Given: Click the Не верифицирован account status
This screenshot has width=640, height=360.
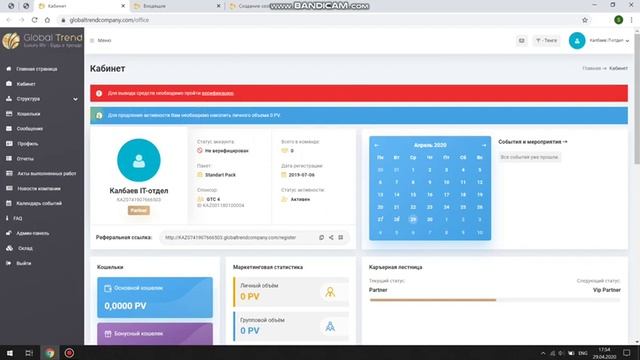Looking at the screenshot, I should [x=227, y=151].
